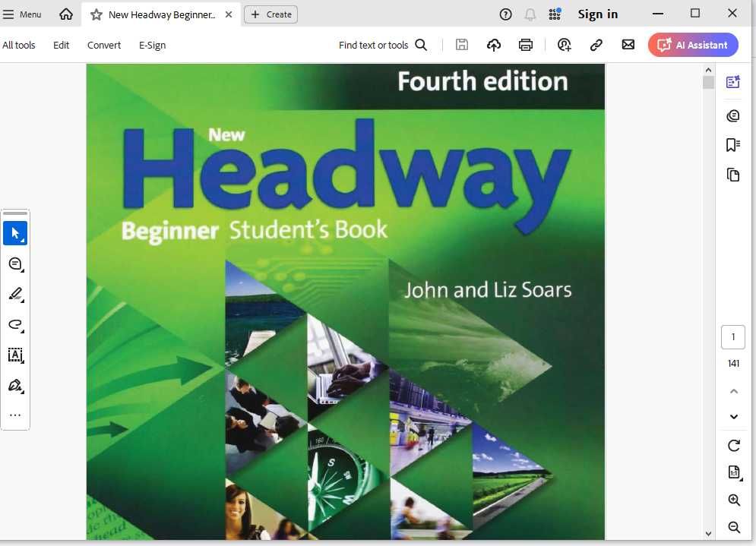756x546 pixels.
Task: Click Sign in
Action: coord(598,14)
